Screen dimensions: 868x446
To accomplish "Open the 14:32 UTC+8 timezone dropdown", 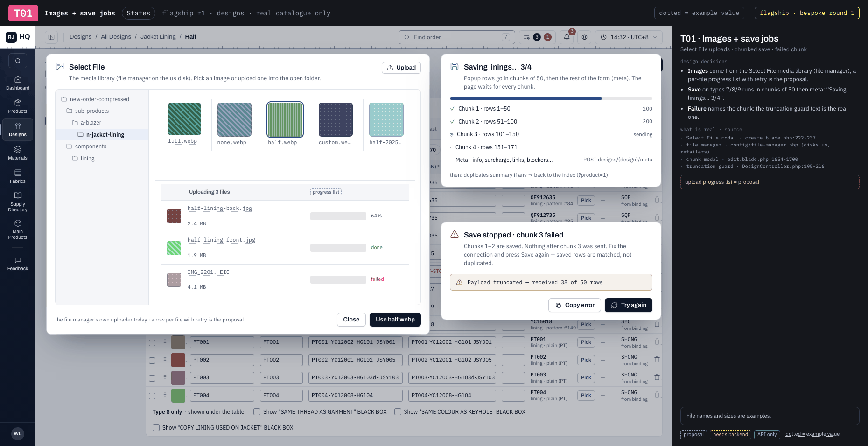I will 629,37.
